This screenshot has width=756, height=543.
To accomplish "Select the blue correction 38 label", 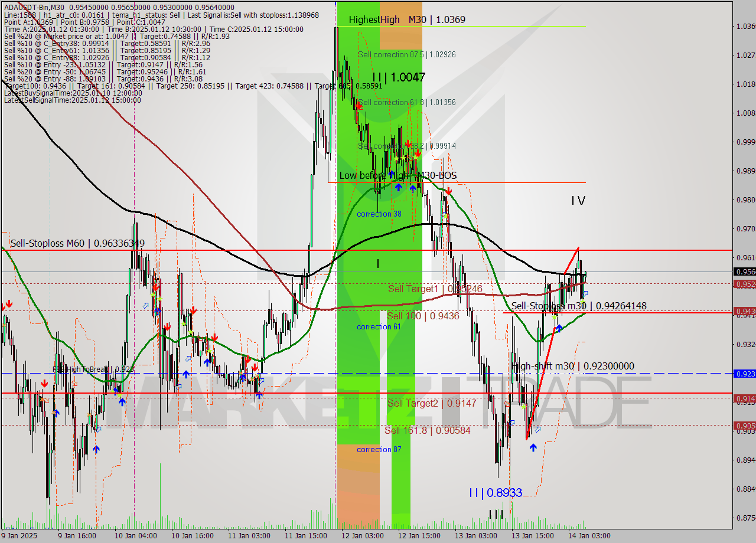I will (379, 214).
